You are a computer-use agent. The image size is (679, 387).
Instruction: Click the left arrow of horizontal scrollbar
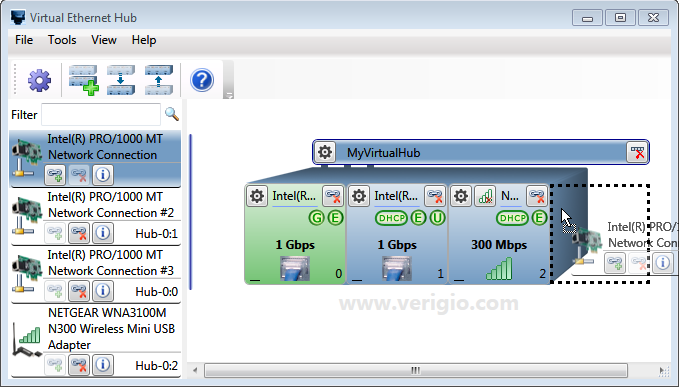coord(195,371)
